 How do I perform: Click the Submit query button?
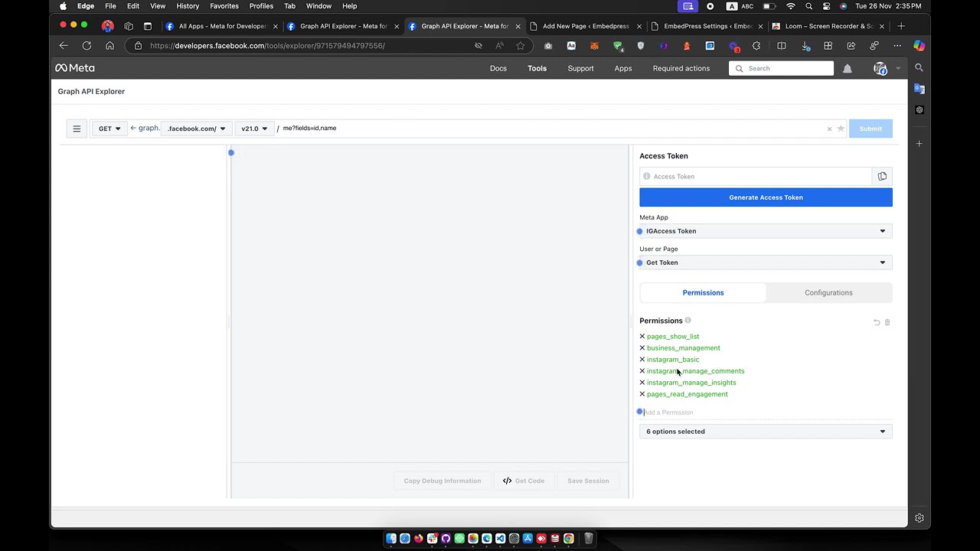point(871,129)
